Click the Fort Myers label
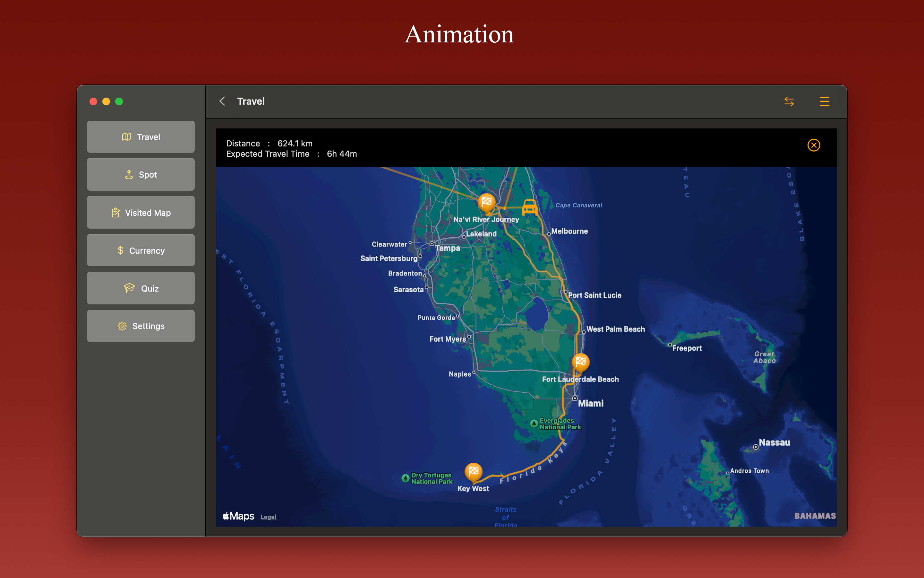Screen dimensions: 924x578 pos(448,339)
